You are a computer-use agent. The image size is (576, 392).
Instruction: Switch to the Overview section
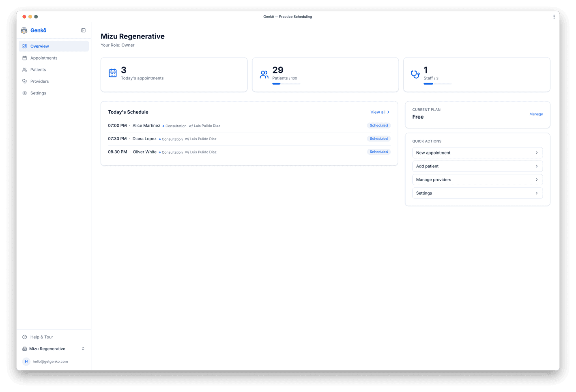click(x=40, y=46)
